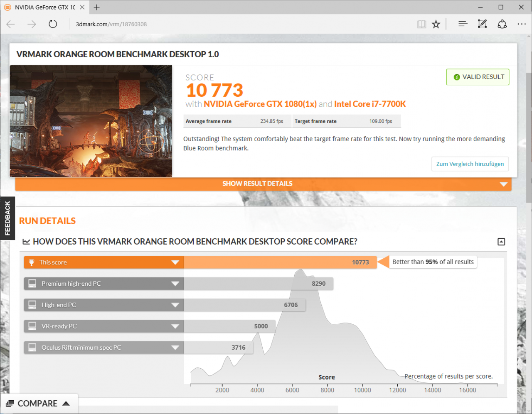Add page to favorites star
532x414 pixels.
[x=436, y=24]
